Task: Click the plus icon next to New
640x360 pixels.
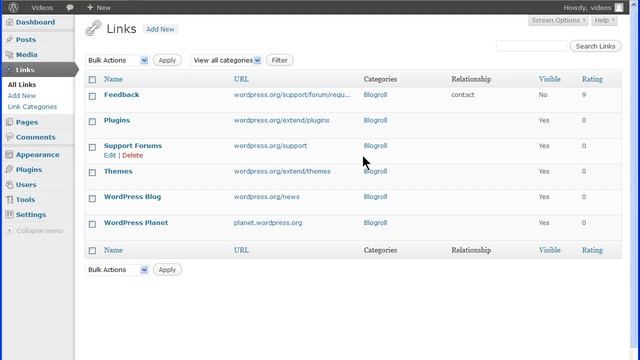Action: click(x=90, y=7)
